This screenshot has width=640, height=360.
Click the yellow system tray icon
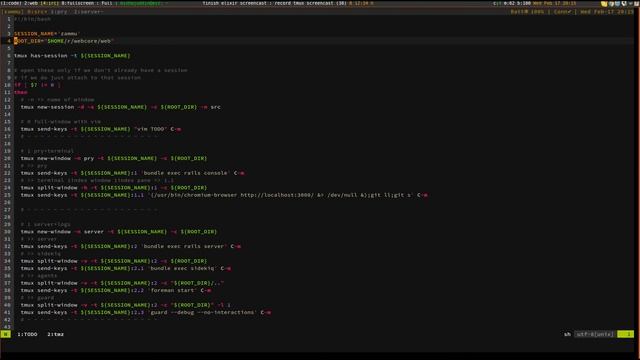pos(604,4)
